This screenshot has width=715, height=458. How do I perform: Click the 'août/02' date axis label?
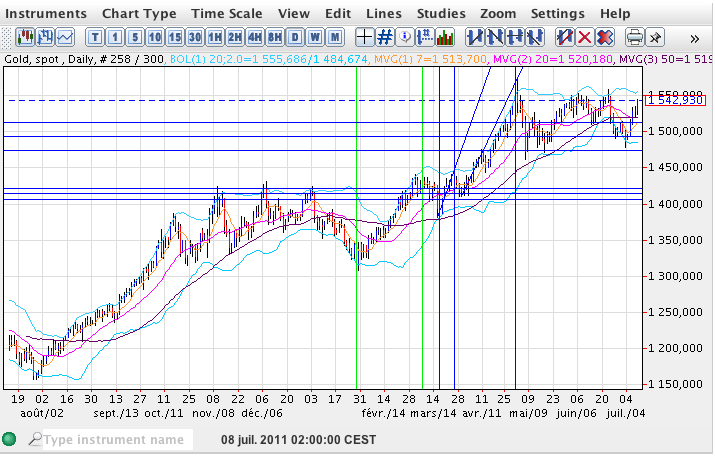click(42, 413)
